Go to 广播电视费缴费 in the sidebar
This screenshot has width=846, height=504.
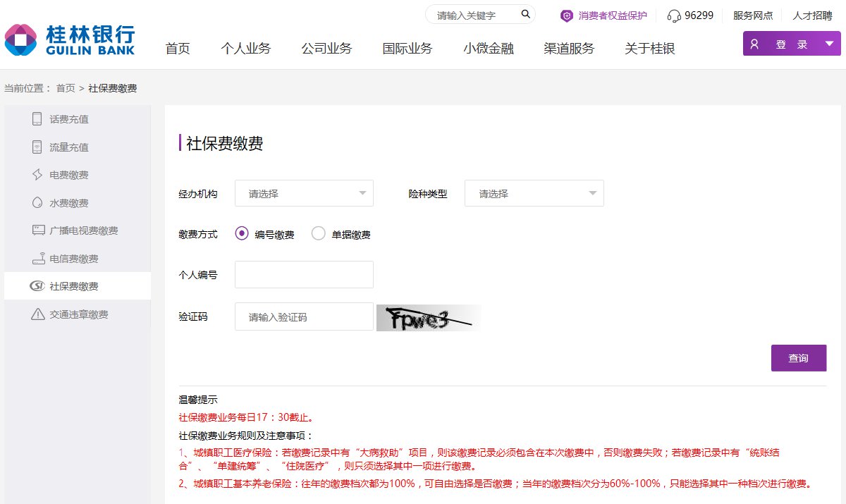click(x=84, y=231)
